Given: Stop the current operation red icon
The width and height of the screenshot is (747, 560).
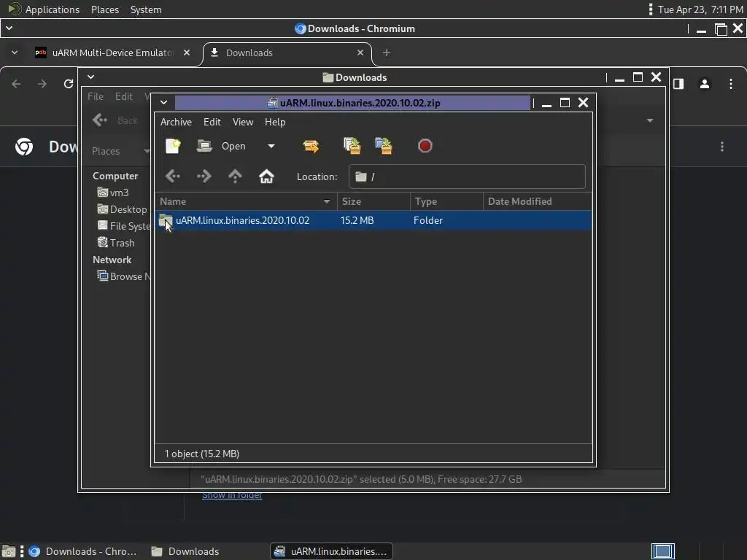Looking at the screenshot, I should tap(425, 146).
